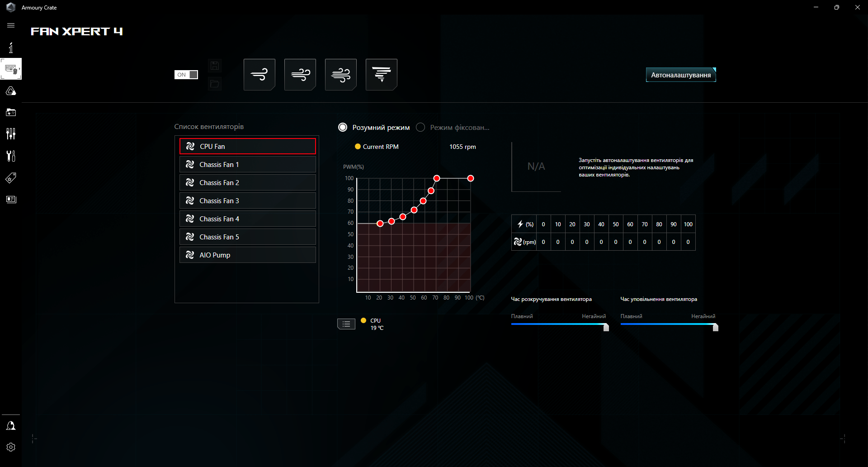
Task: Open the temperature source list icon
Action: (x=346, y=324)
